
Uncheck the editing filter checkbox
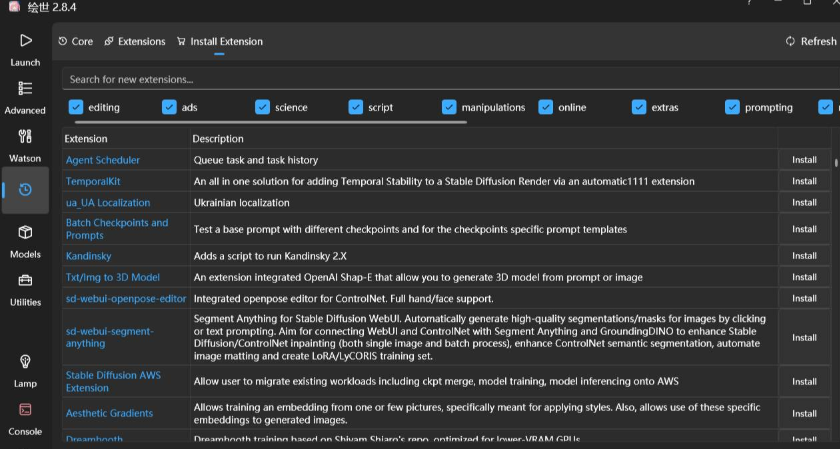tap(76, 107)
